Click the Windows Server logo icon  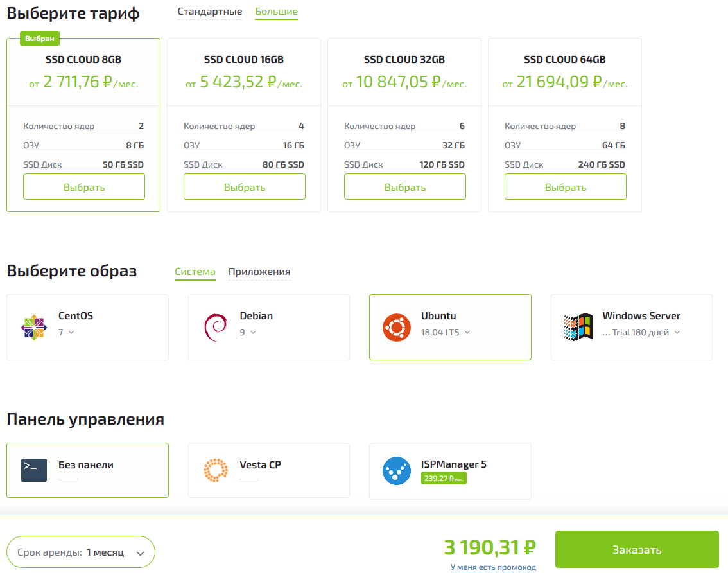576,327
